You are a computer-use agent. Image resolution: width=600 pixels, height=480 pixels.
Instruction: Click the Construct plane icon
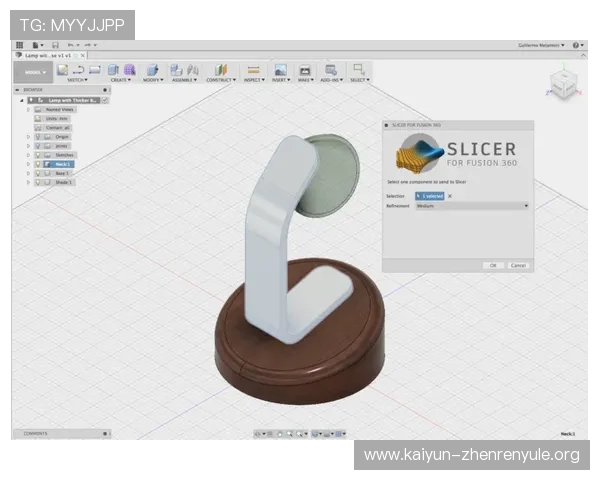(x=221, y=70)
